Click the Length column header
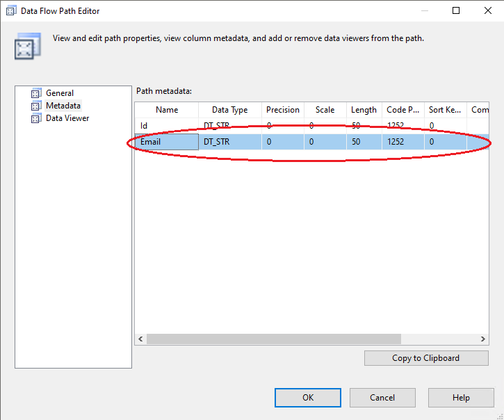The image size is (504, 420). [x=364, y=110]
